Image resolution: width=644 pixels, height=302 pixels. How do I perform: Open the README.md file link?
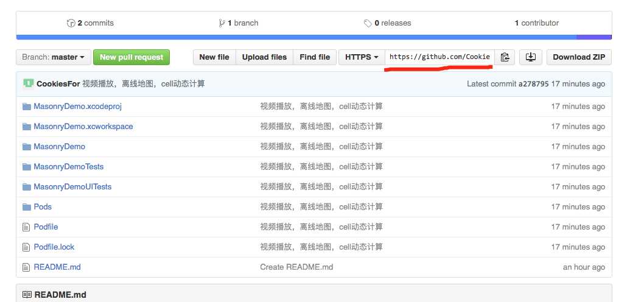pos(57,267)
